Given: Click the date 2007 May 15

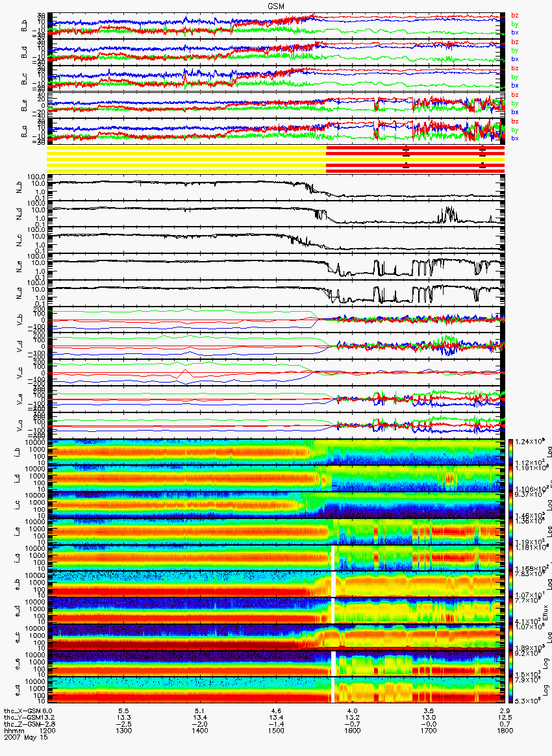Looking at the screenshot, I should 25,737.
